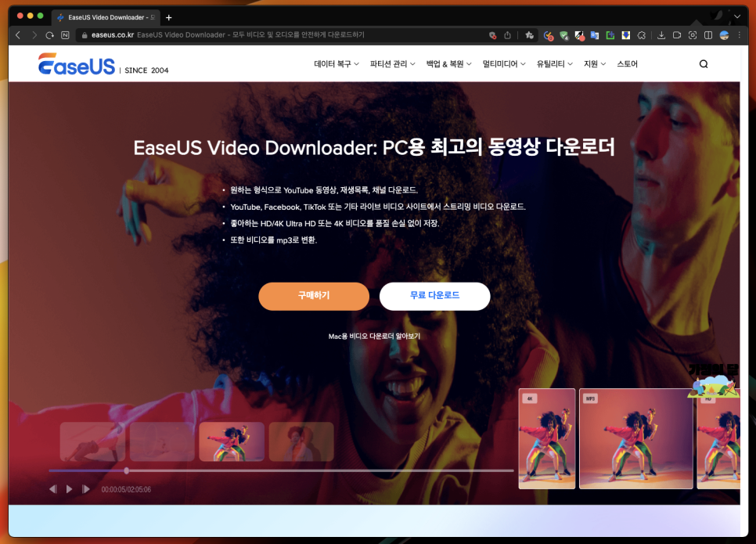This screenshot has width=756, height=544.
Task: Expand the 멀티미디어 menu
Action: coord(504,64)
